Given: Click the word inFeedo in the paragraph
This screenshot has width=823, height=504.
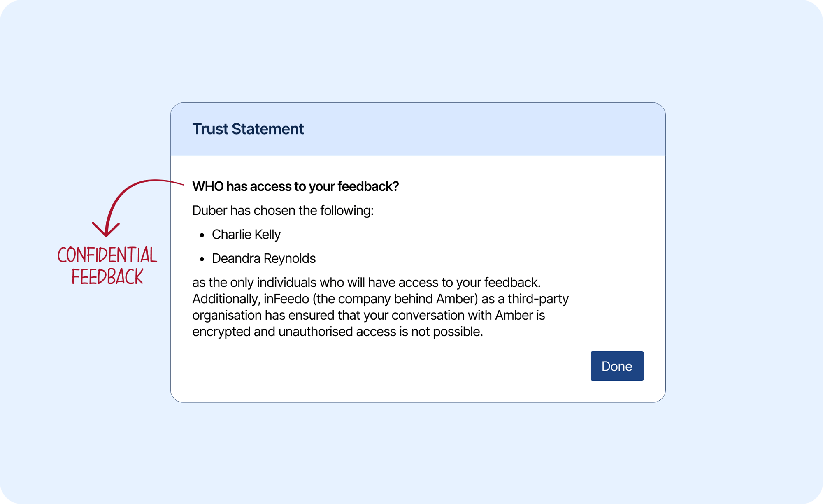Looking at the screenshot, I should click(x=287, y=299).
